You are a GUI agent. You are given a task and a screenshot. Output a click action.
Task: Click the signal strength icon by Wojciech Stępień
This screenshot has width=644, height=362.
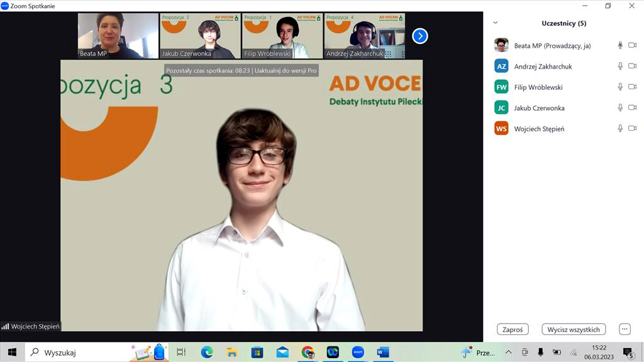point(5,326)
